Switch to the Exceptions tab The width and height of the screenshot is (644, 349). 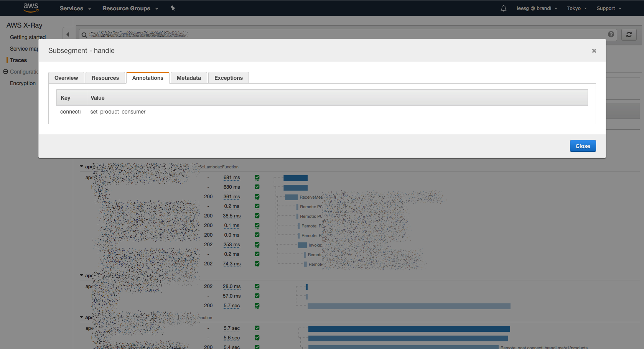point(228,78)
